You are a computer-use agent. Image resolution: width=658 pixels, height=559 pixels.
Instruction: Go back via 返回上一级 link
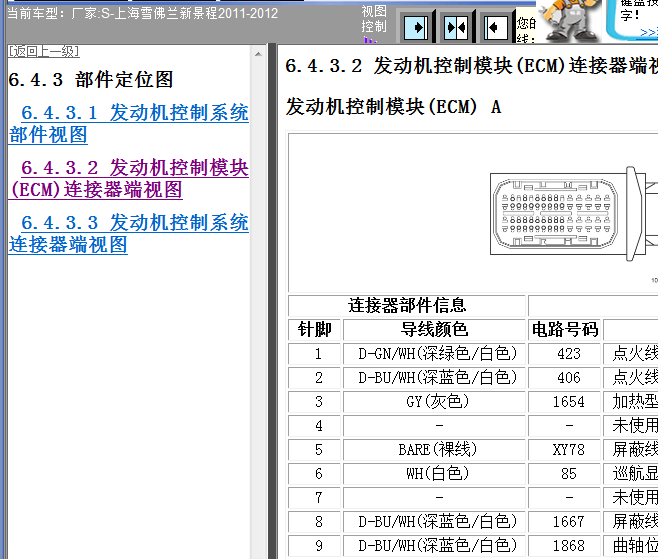coord(44,52)
